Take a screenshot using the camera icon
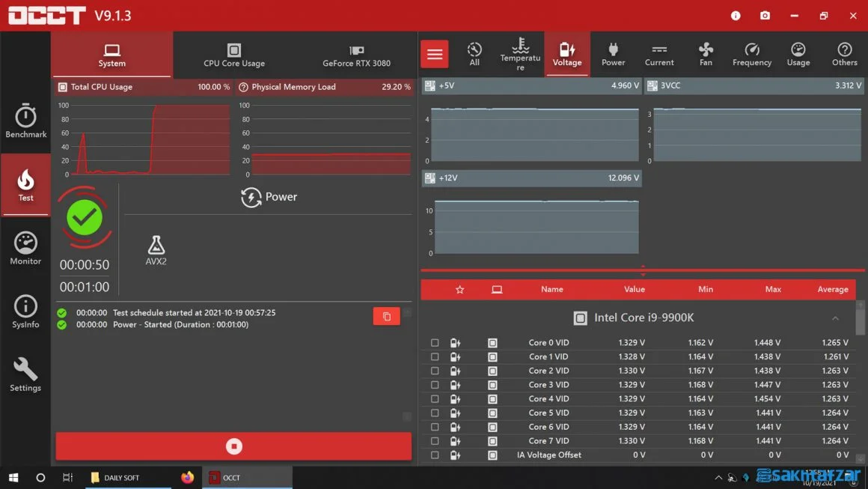Screen dimensions: 868x489 (x=765, y=16)
